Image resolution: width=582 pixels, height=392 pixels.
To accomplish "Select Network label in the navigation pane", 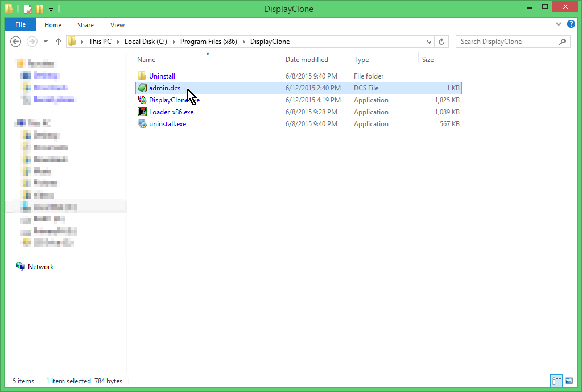I will pyautogui.click(x=40, y=266).
